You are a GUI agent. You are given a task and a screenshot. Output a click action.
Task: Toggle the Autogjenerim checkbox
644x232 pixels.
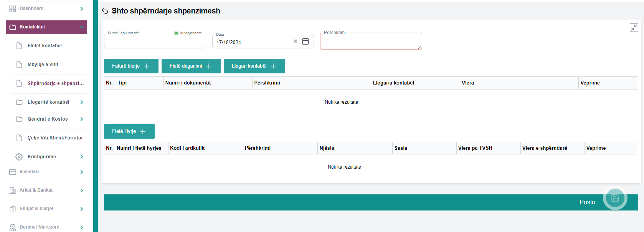pyautogui.click(x=177, y=33)
